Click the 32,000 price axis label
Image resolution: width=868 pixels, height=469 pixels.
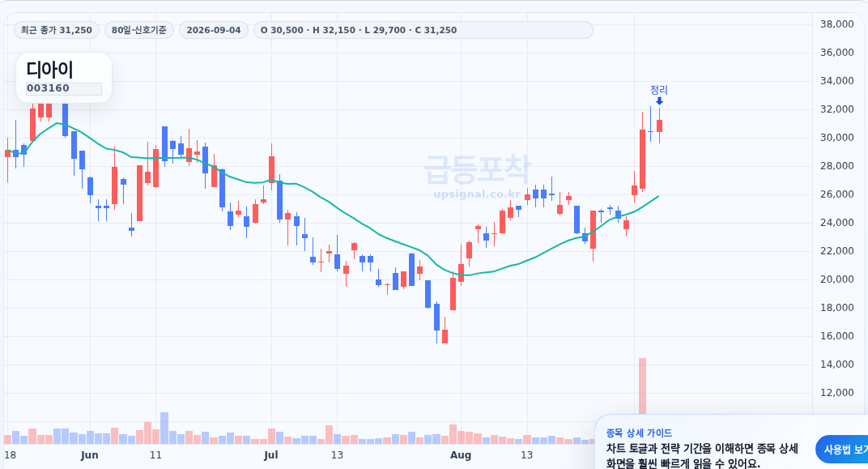[x=837, y=109]
